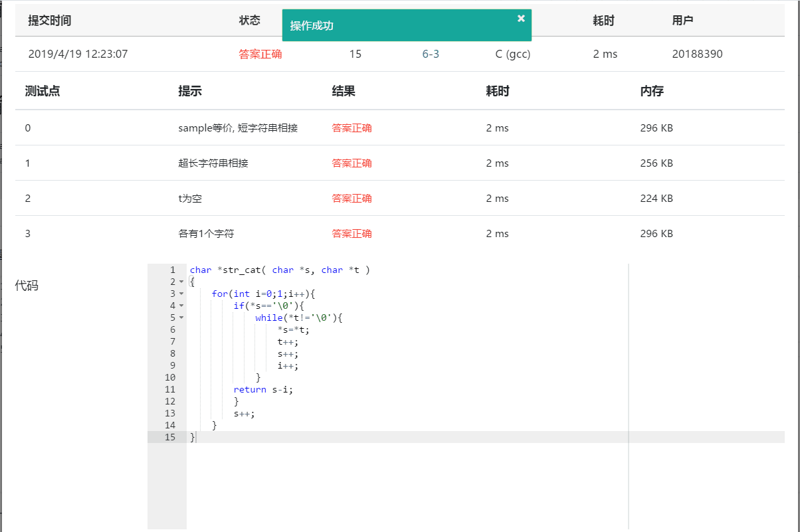Click hint '超长字符串相接'
The image size is (800, 532).
213,163
